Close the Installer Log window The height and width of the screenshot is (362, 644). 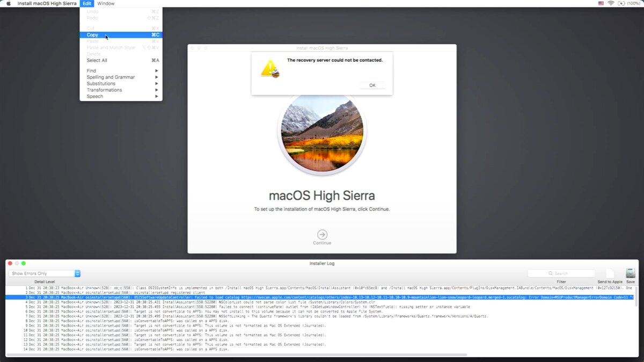pyautogui.click(x=10, y=263)
